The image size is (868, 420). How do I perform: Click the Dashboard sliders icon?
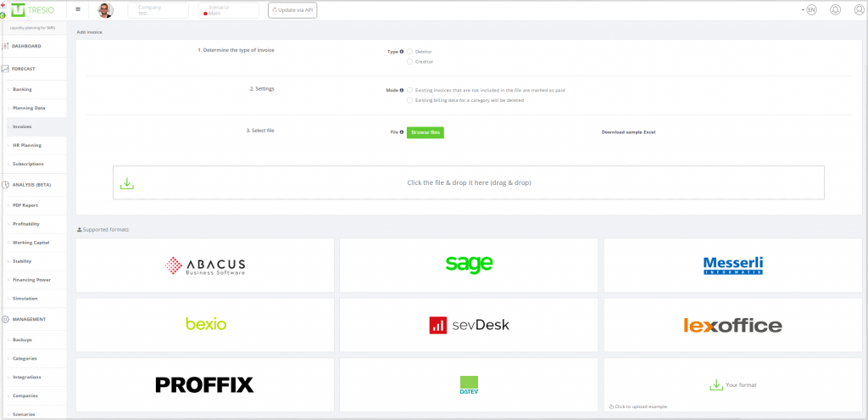click(6, 46)
